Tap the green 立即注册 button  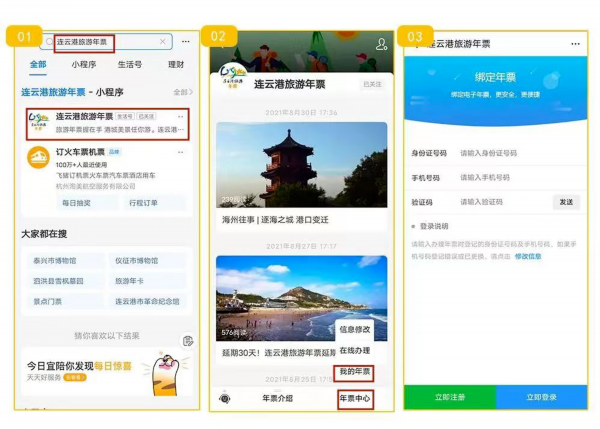[x=450, y=397]
